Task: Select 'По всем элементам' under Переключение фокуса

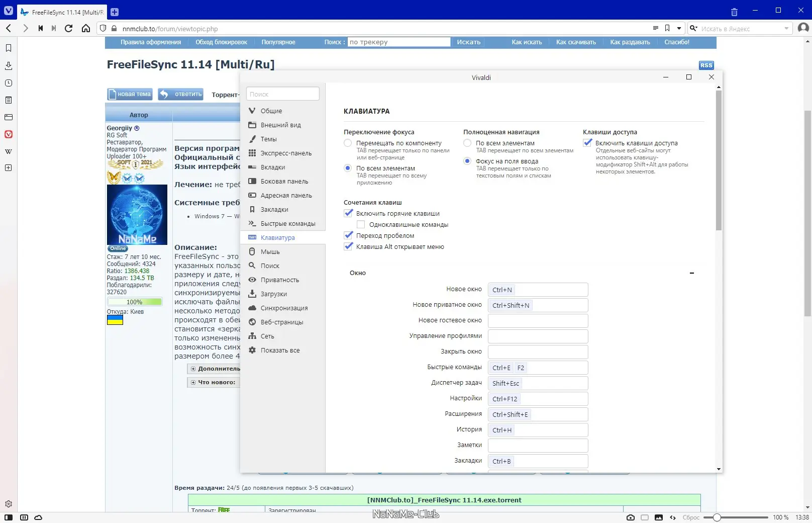Action: [348, 168]
